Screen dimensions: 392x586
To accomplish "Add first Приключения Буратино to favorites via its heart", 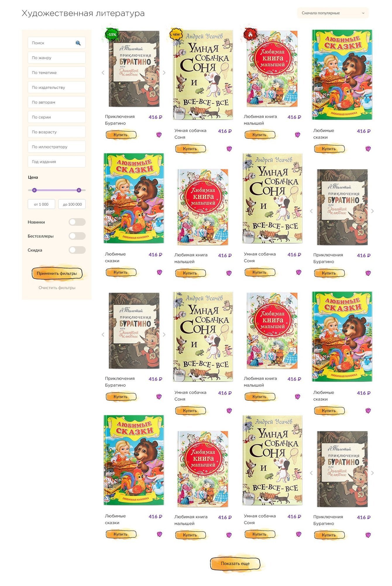I will [159, 135].
